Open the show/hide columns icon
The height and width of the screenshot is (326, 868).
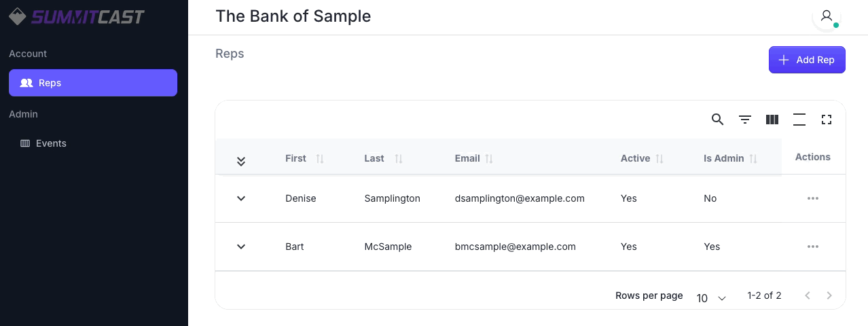pos(772,120)
